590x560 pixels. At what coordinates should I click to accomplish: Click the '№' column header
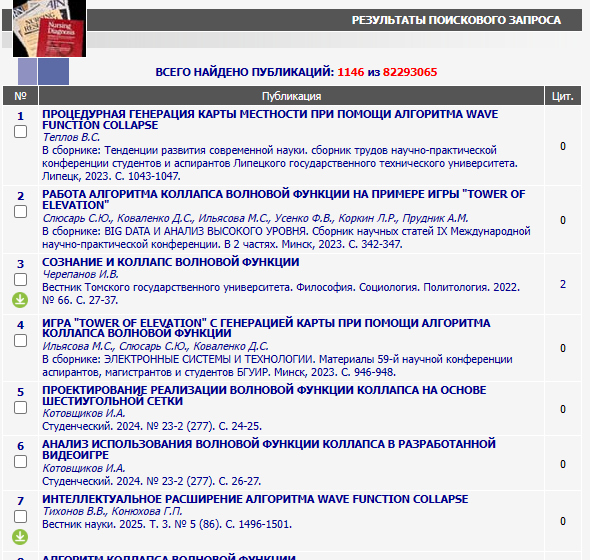point(20,96)
